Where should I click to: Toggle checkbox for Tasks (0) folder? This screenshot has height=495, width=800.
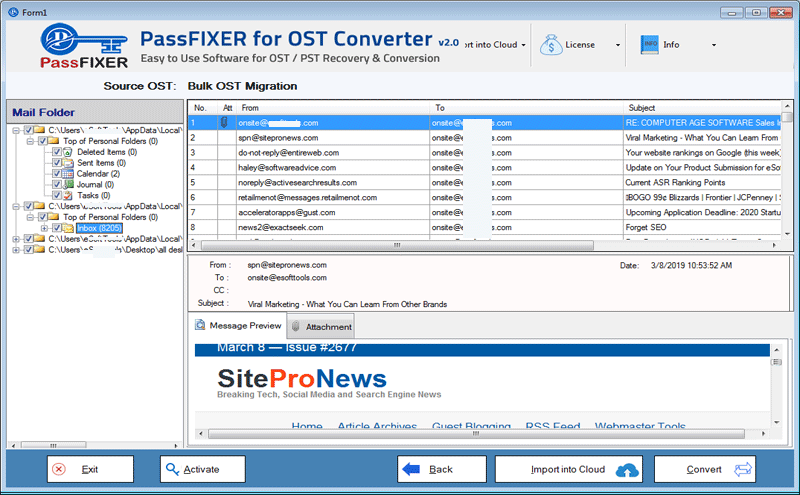pos(57,195)
